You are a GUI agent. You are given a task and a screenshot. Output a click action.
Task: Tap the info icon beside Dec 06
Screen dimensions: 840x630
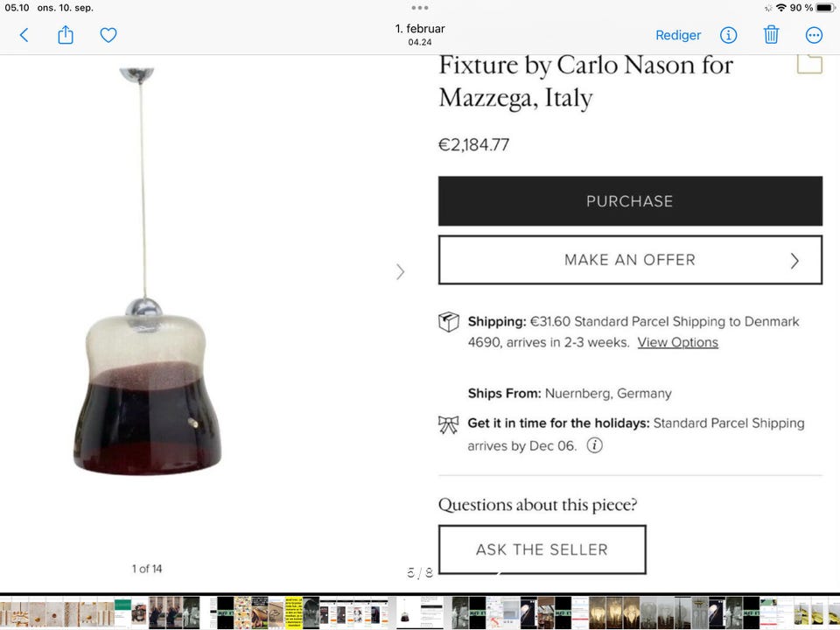point(594,445)
